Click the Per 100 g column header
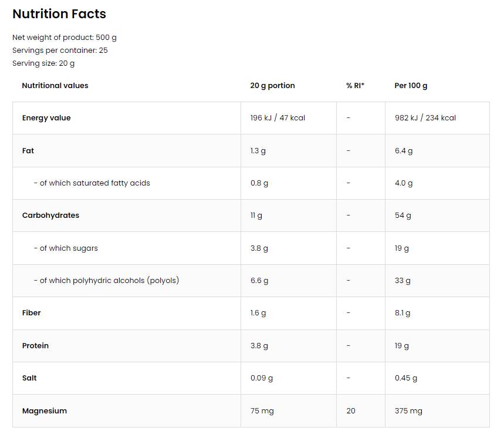Viewport: 504px width, 441px height. pyautogui.click(x=411, y=86)
